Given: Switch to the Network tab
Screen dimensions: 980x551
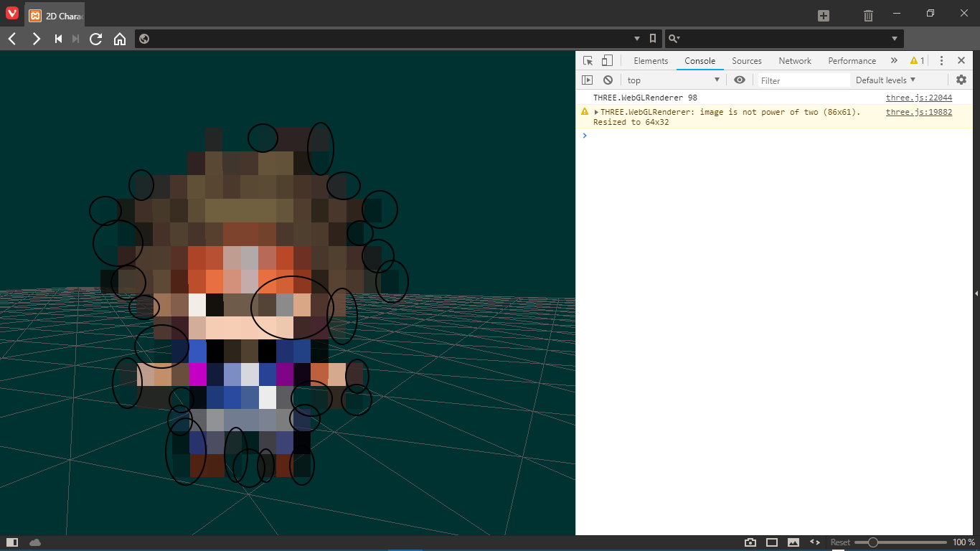Looking at the screenshot, I should click(x=795, y=61).
